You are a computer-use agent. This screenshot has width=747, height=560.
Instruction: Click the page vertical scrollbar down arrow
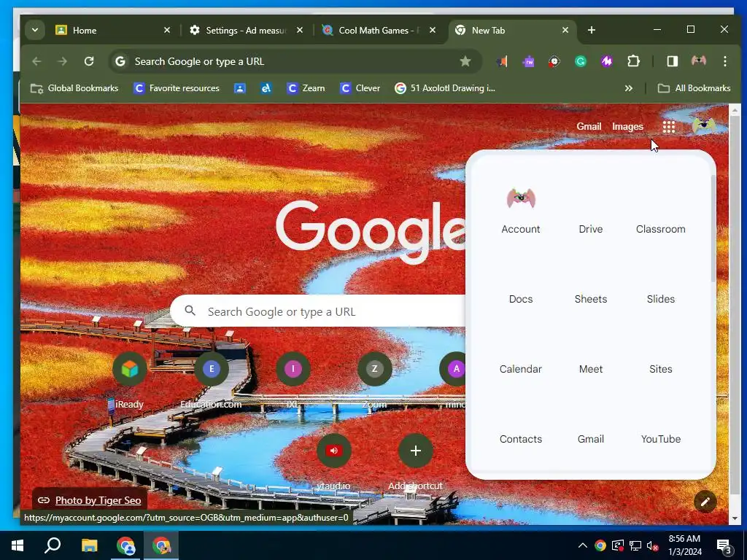734,518
